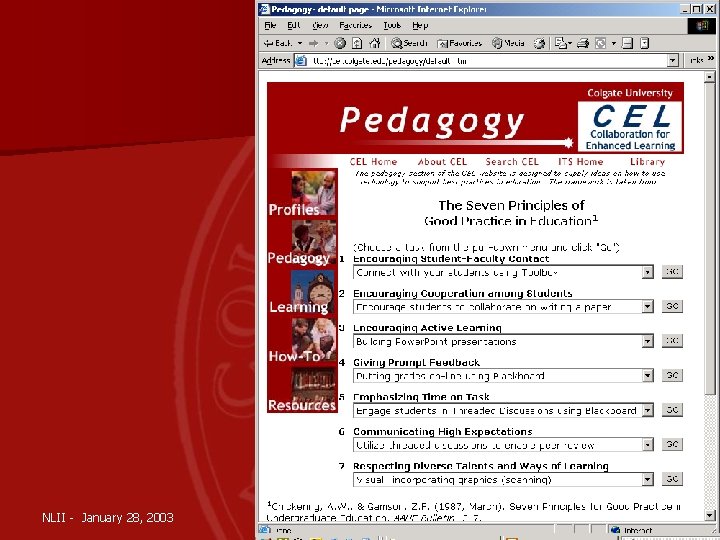Click the page scrollbar up arrow
Screen dimensions: 720x540
709,77
